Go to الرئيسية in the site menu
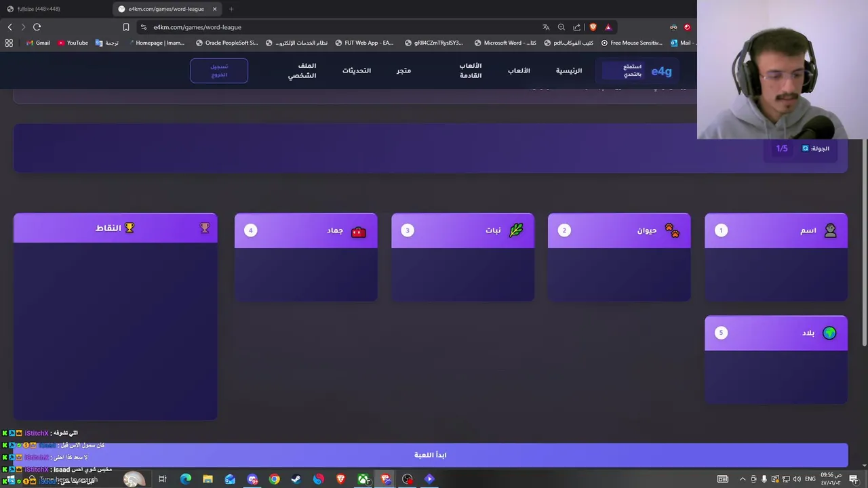This screenshot has width=868, height=488. pos(569,70)
